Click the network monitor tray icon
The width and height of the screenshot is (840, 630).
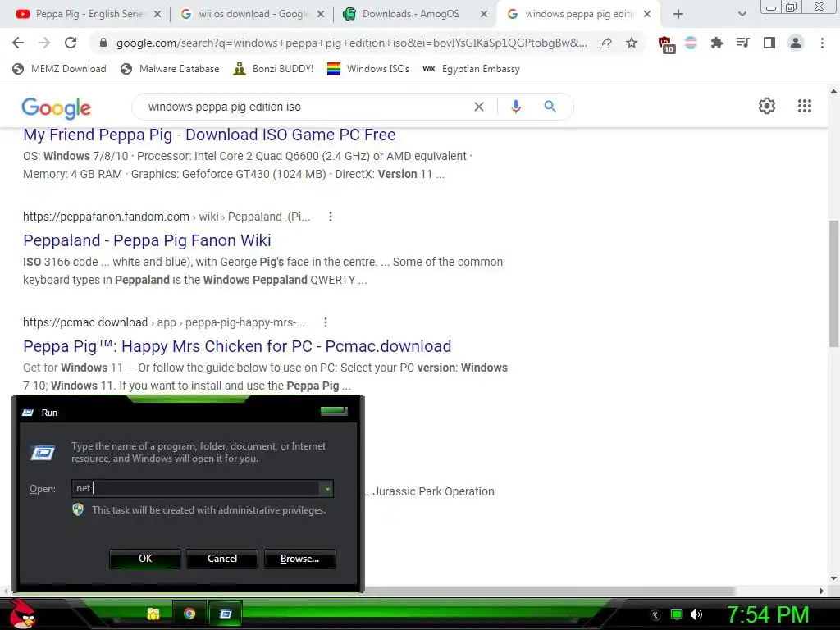click(677, 614)
